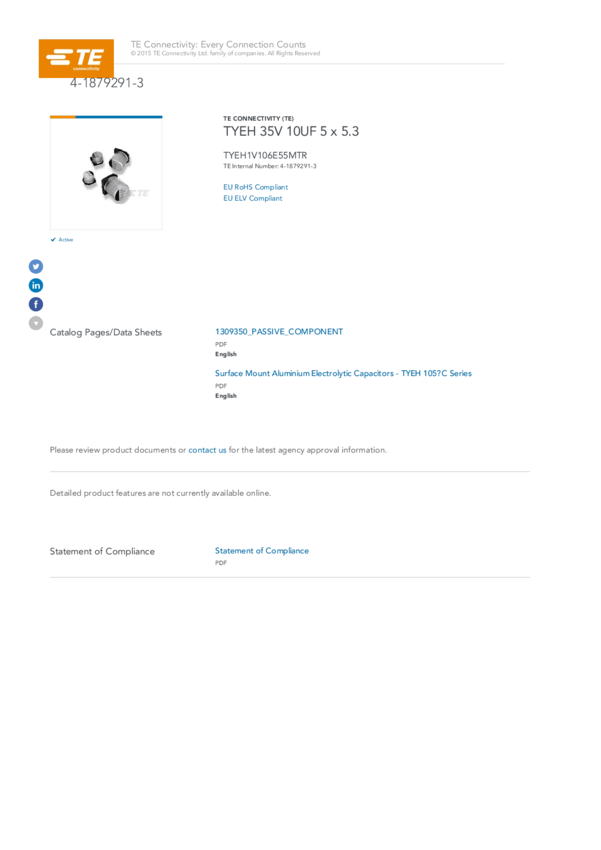601x850 pixels.
Task: Click the TE Connectivity orange logo
Action: [x=76, y=59]
